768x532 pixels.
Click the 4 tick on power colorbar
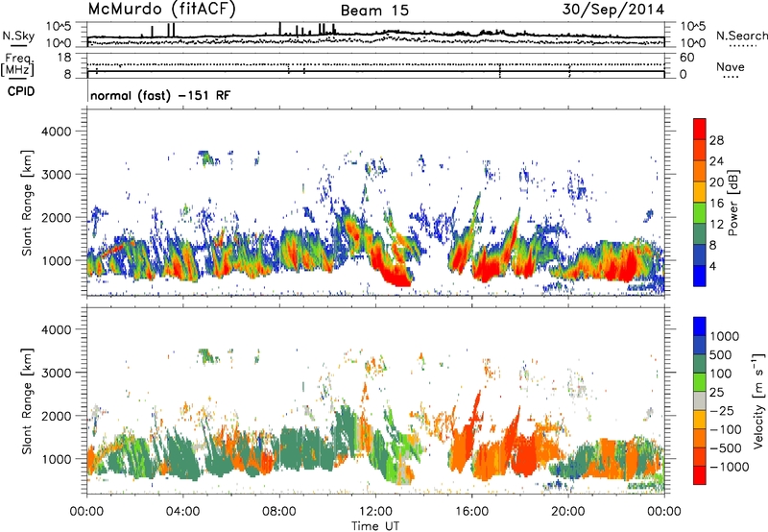click(712, 266)
